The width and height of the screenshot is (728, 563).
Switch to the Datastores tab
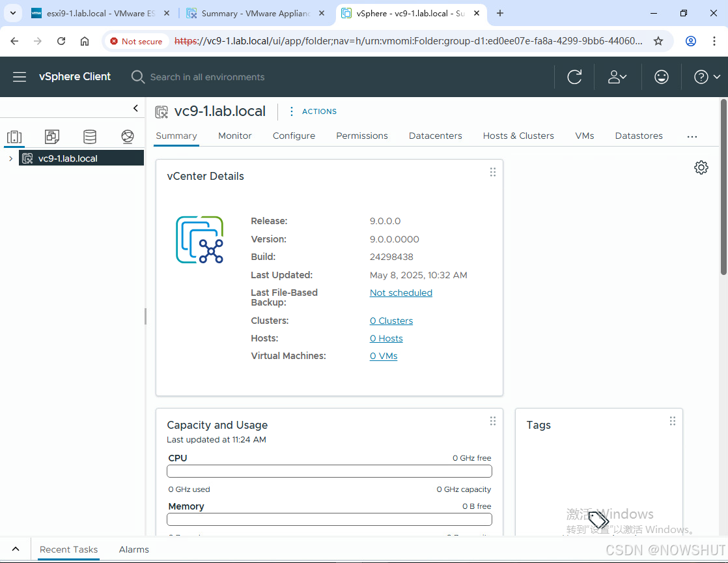[x=639, y=136]
